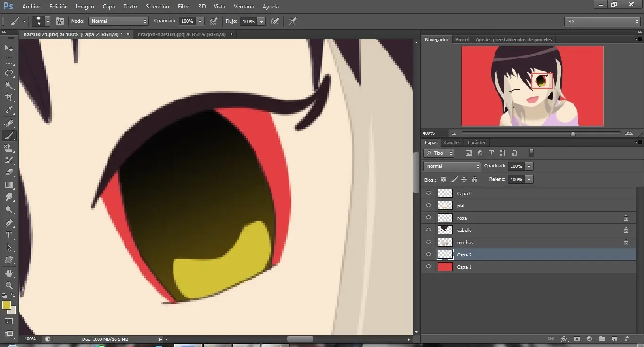
Task: Add a layer style with fx
Action: pos(564,339)
